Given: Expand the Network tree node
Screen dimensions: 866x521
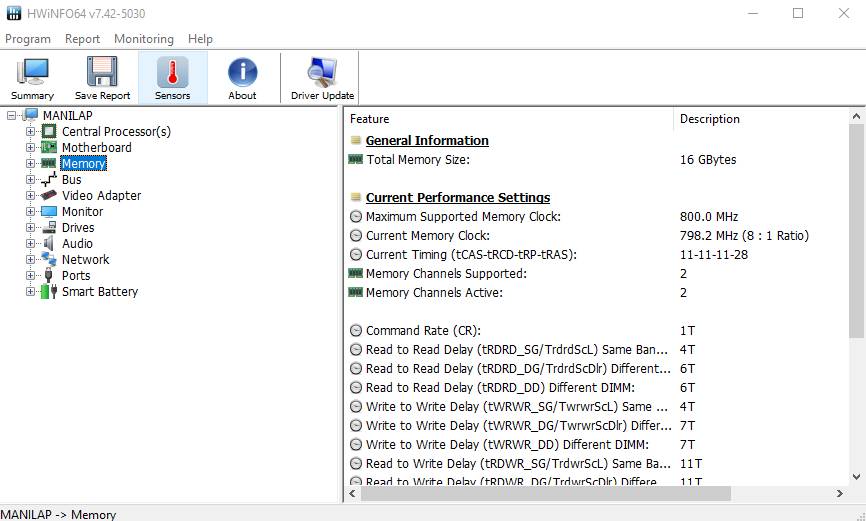Looking at the screenshot, I should tap(30, 260).
